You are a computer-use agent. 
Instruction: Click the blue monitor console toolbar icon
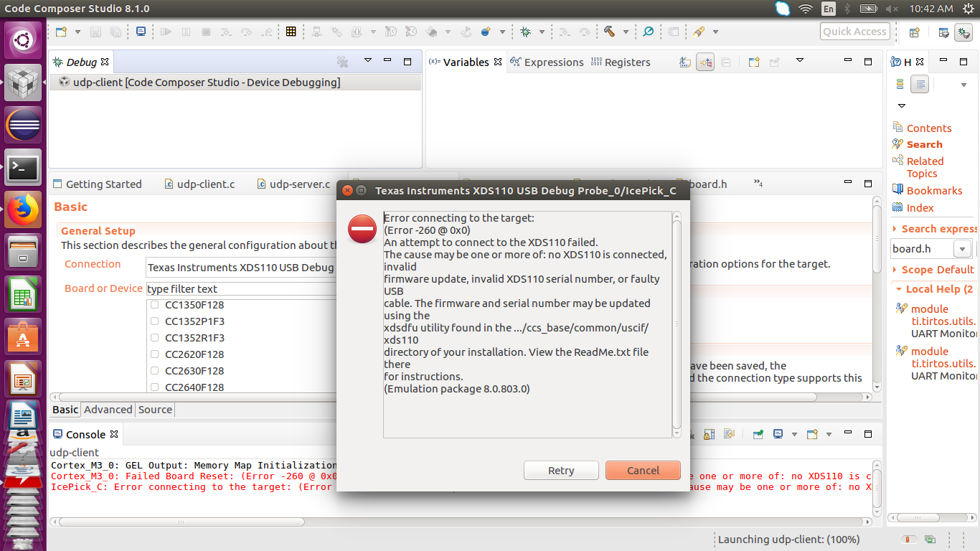pyautogui.click(x=141, y=32)
